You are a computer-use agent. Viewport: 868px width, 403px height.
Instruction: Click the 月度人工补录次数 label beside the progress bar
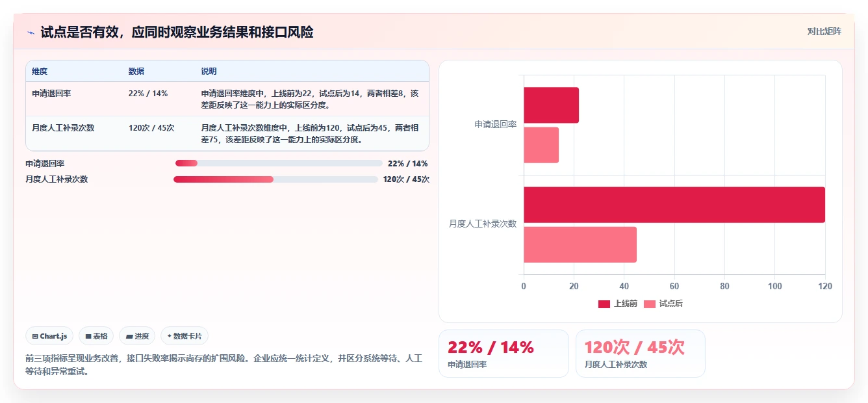[57, 179]
